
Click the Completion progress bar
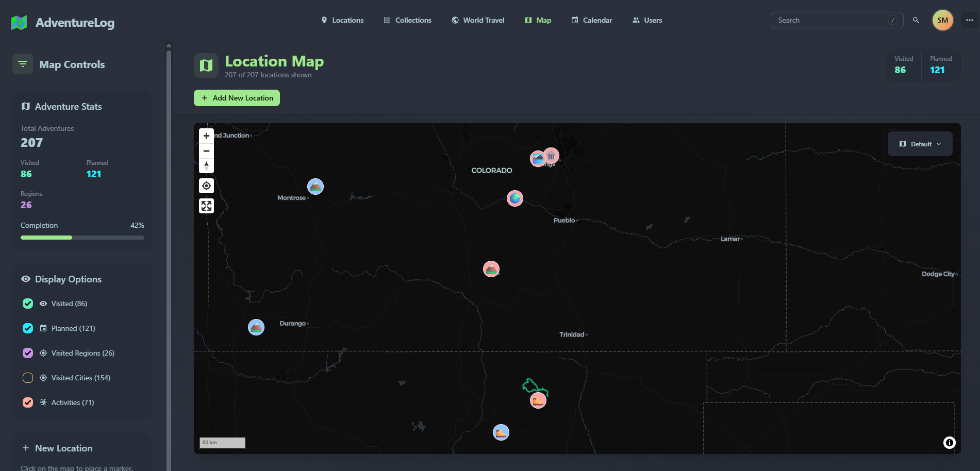(x=82, y=238)
